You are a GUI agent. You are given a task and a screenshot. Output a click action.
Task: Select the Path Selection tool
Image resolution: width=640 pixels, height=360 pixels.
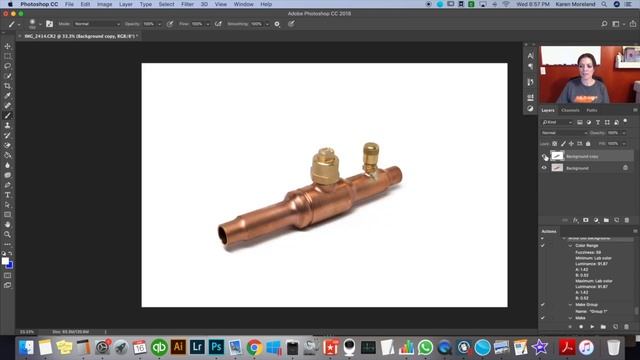click(x=7, y=204)
